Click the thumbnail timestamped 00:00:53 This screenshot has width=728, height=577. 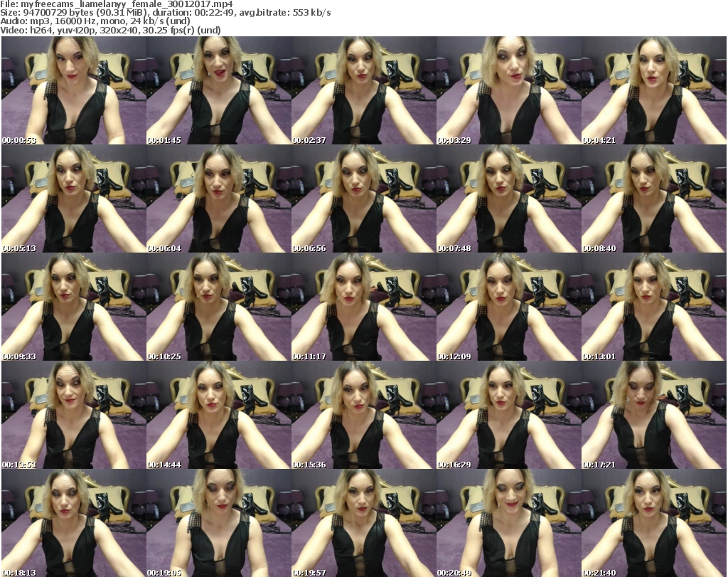tap(74, 90)
